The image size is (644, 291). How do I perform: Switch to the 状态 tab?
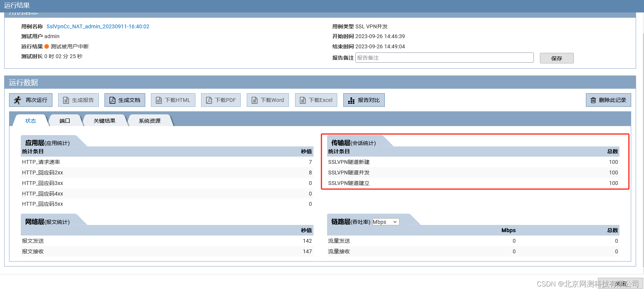[31, 121]
